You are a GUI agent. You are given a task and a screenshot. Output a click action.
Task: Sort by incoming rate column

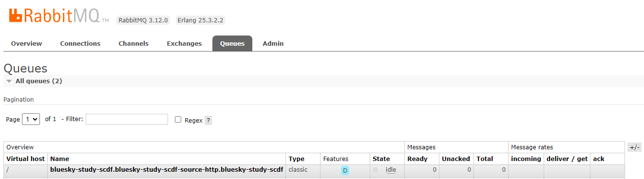pos(526,159)
